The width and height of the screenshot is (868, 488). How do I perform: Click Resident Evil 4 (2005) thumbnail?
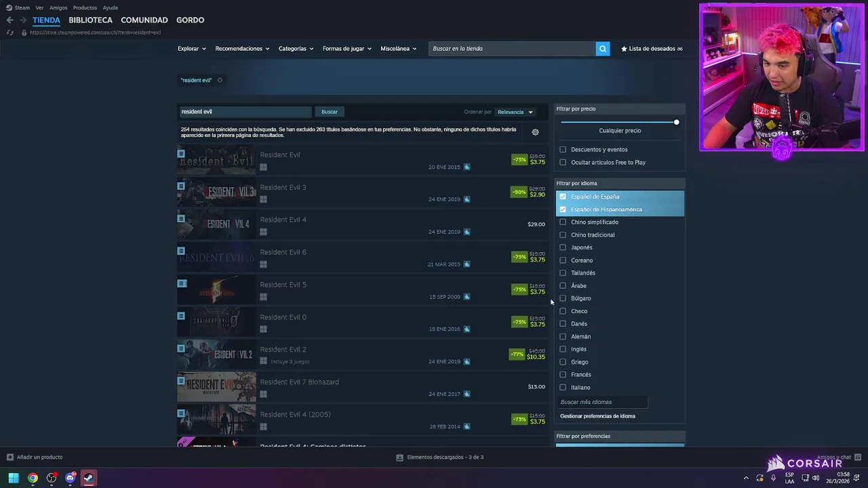coord(216,420)
